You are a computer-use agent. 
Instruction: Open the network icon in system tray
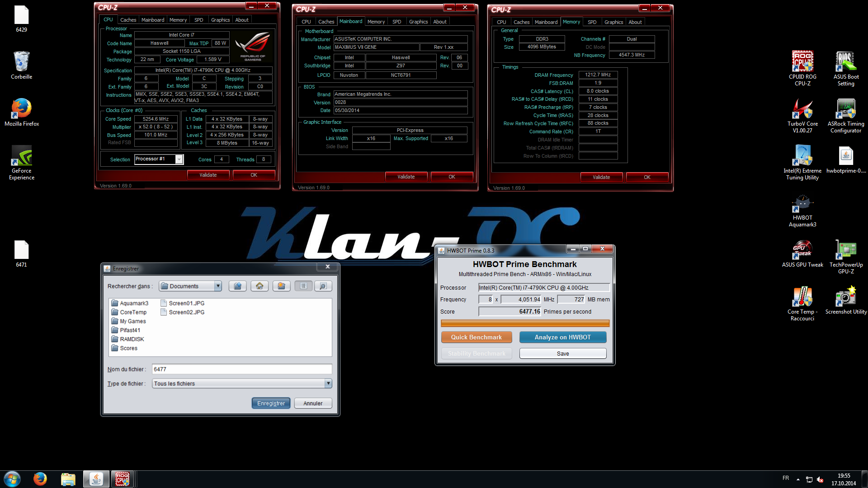click(x=809, y=479)
